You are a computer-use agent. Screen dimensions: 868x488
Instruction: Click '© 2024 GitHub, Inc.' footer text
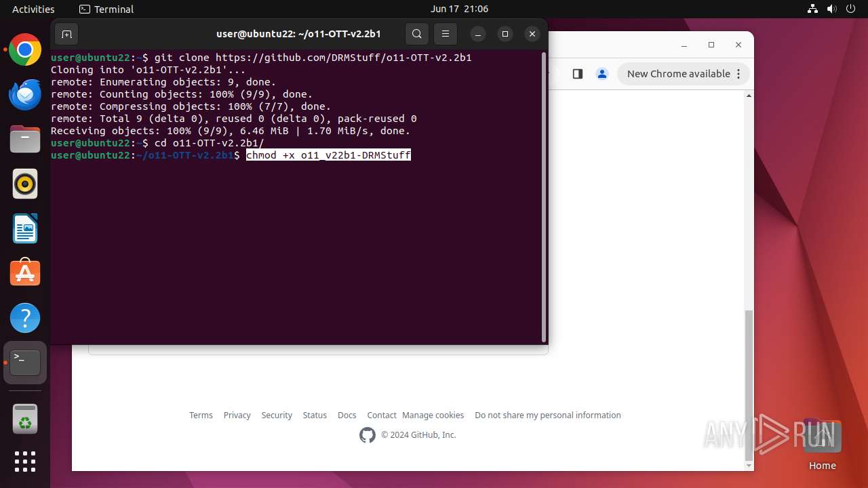[x=418, y=435]
